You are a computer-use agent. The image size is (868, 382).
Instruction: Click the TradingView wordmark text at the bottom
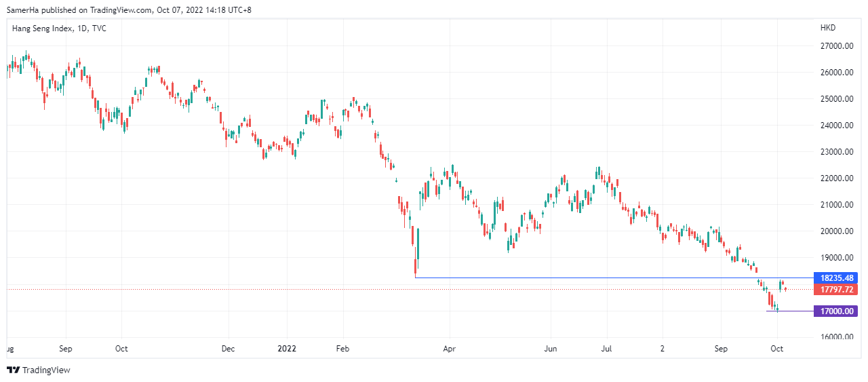click(x=46, y=370)
